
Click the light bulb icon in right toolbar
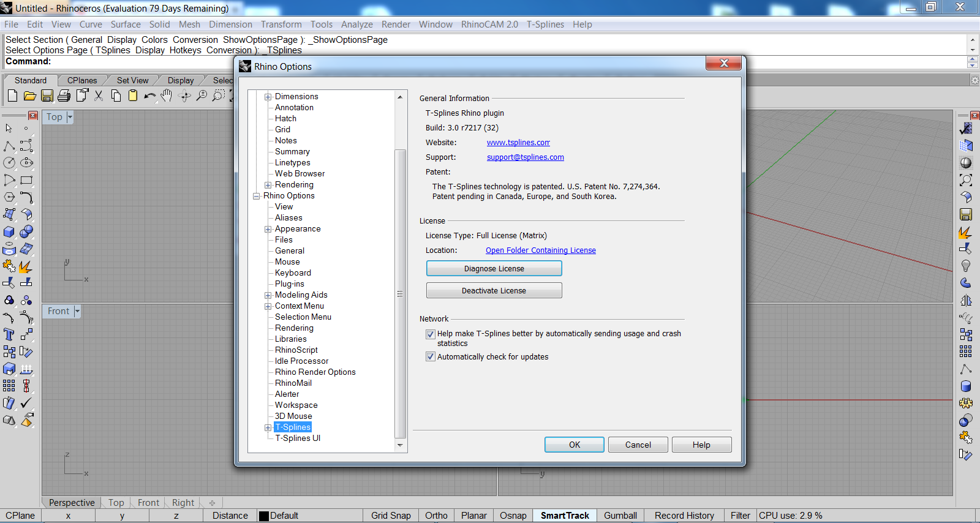click(966, 266)
